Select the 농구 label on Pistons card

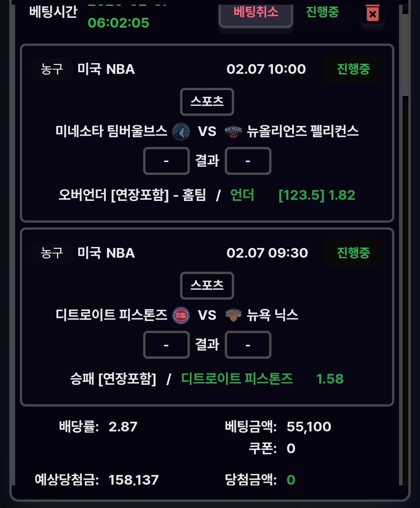click(x=52, y=253)
